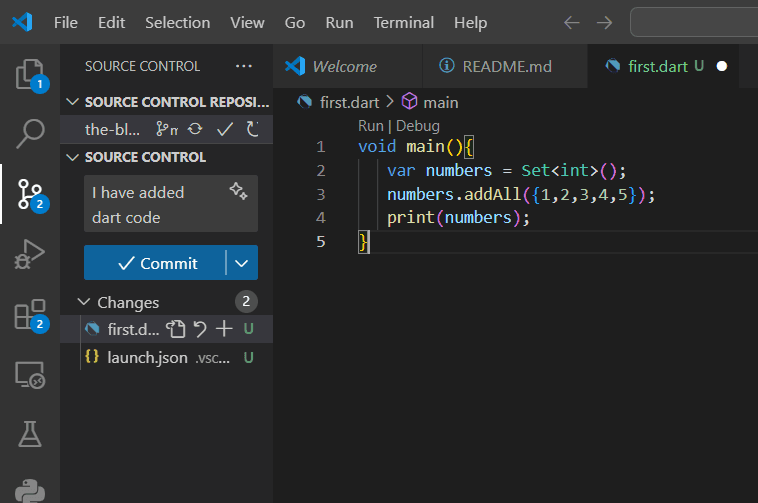Switch to the README.md tab

[505, 66]
